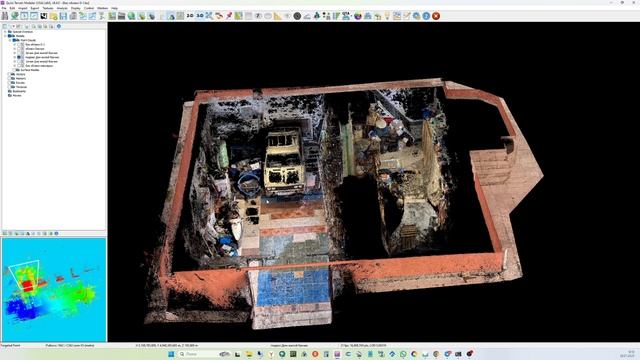Click the green globe icon beside the binoculars
Screen dimensions: 640x360
15,16
